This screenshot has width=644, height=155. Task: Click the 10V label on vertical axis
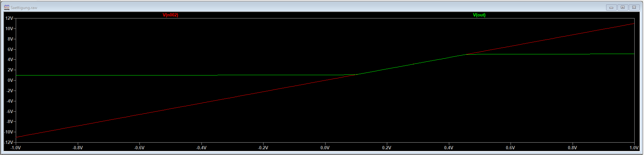[9, 29]
